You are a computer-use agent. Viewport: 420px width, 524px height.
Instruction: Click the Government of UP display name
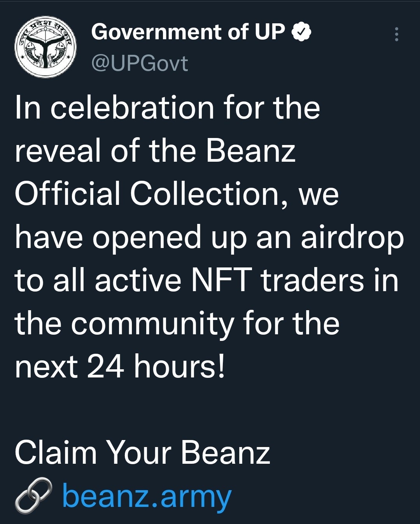pos(188,32)
